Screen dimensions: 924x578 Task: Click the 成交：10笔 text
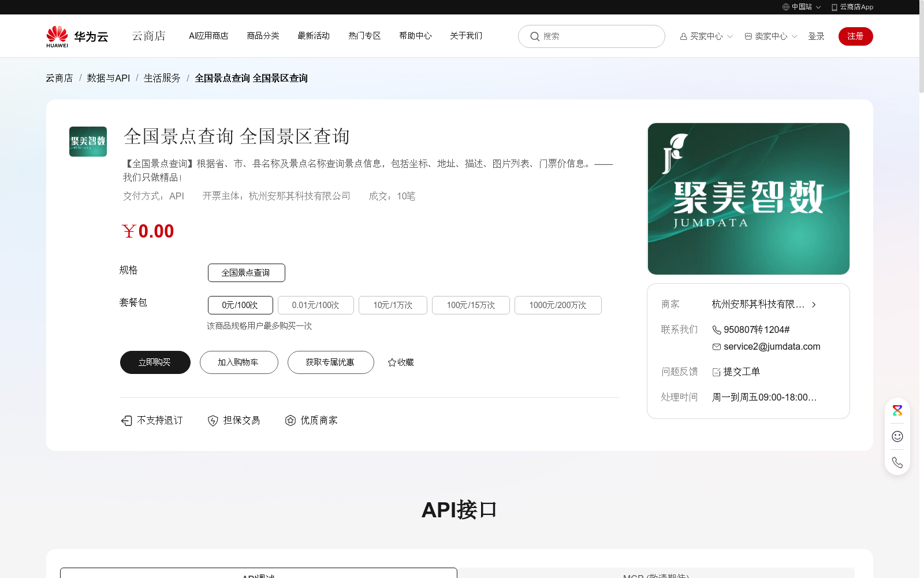pyautogui.click(x=392, y=197)
